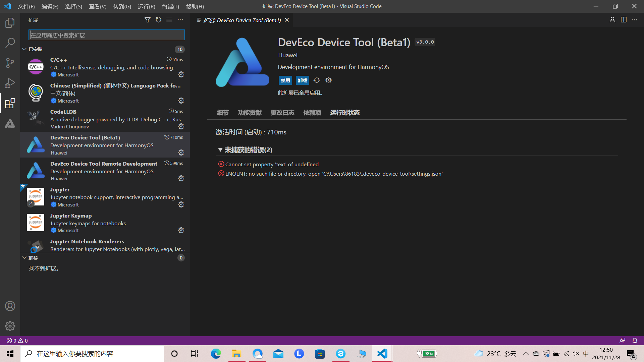This screenshot has width=644, height=362.
Task: Open manage gear for DevEco Device Tool (Beta1)
Action: 181,153
